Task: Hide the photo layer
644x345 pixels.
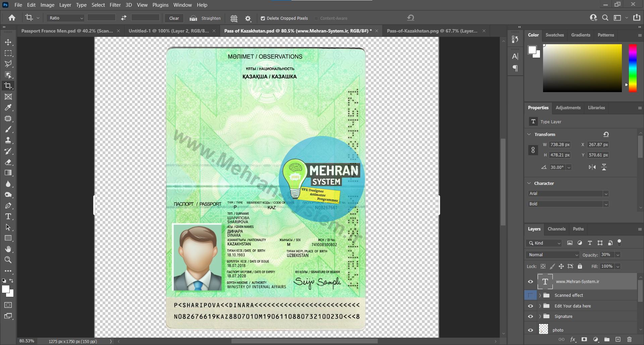Action: [x=530, y=330]
